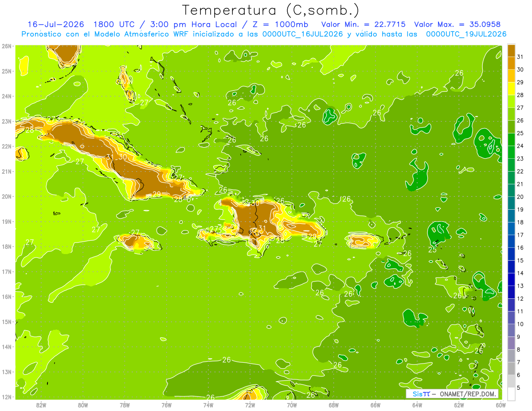Click the '70W' longitude axis label
Screen dimensions: 532x411
(x=292, y=405)
